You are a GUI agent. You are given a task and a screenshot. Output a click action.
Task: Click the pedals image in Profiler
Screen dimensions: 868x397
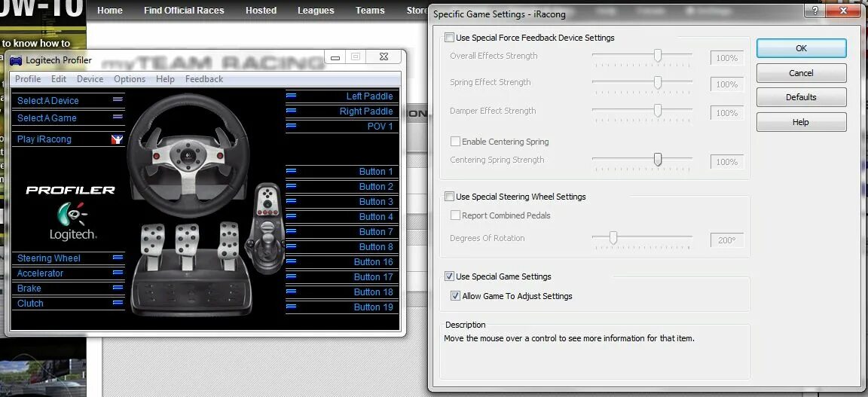[191, 268]
